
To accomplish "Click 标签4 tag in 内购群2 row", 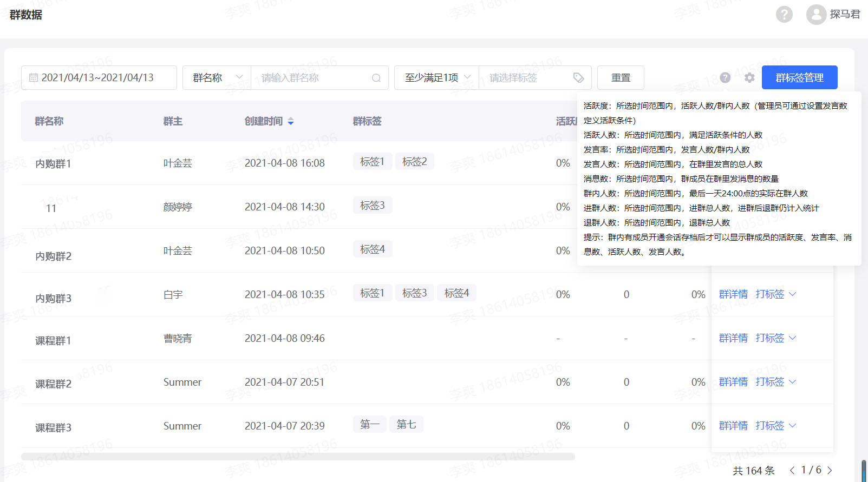I will pos(373,249).
